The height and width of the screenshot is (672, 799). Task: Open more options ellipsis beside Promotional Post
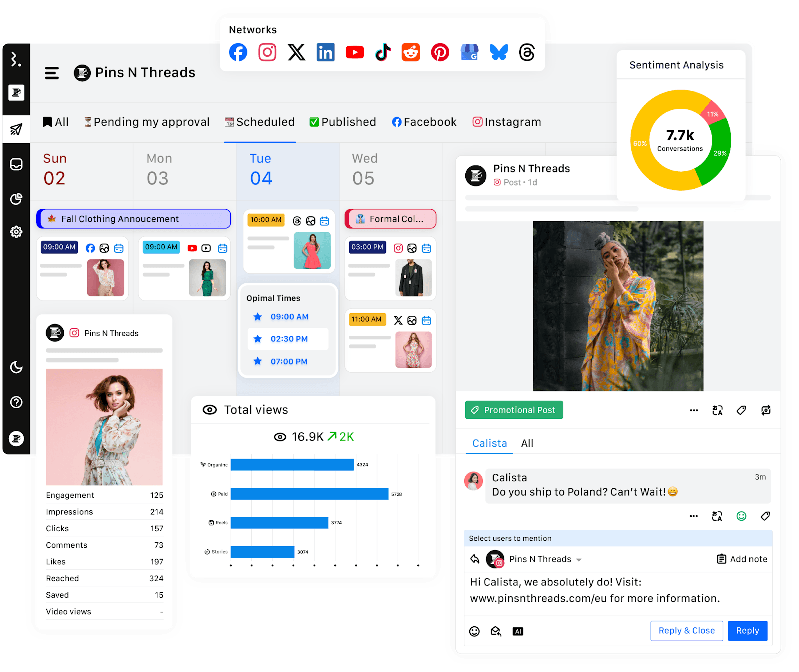pyautogui.click(x=694, y=410)
